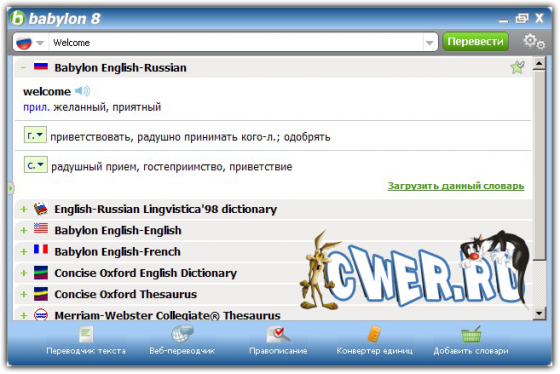Click the French flag icon

[41, 249]
